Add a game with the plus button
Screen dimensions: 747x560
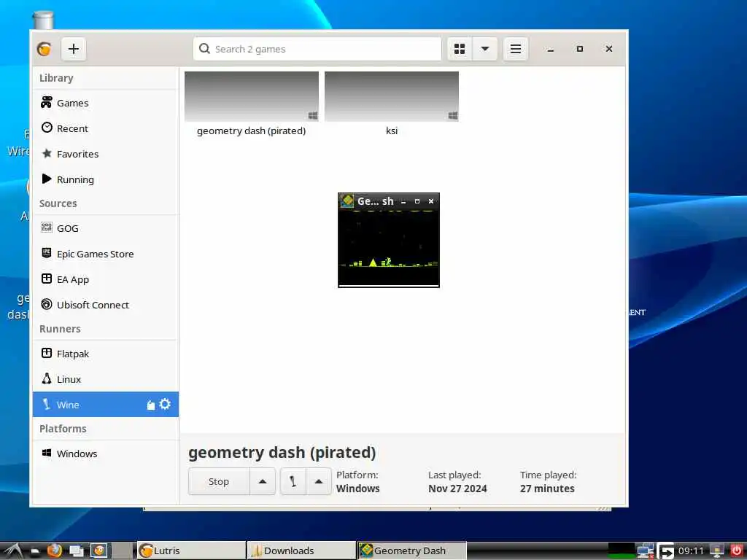coord(74,49)
